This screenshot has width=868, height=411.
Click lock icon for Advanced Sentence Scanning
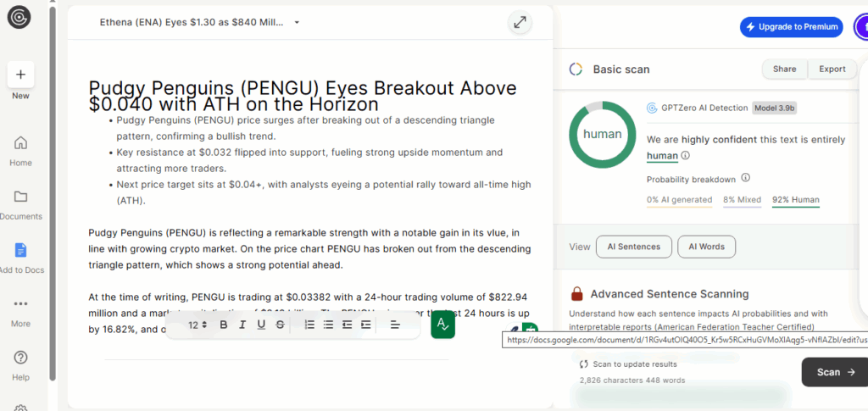pyautogui.click(x=577, y=293)
